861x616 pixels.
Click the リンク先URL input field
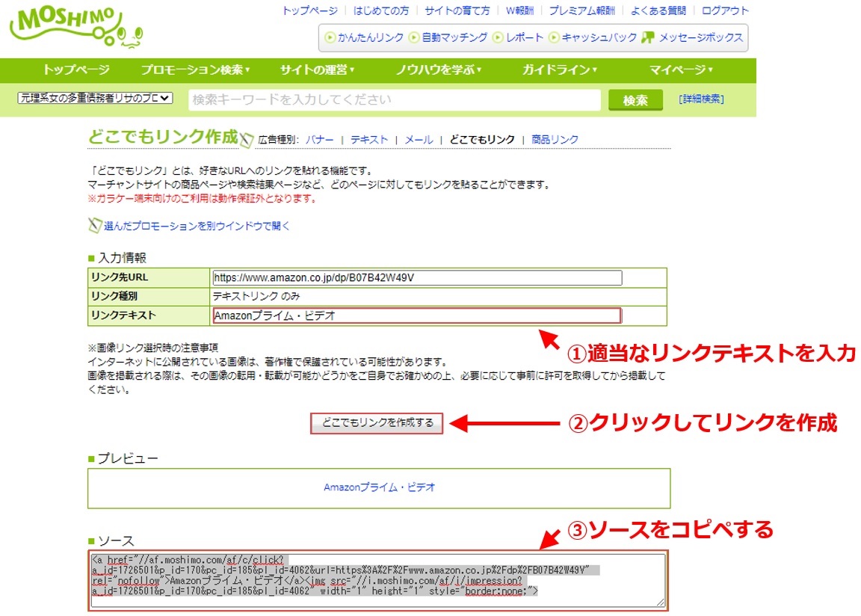(417, 278)
